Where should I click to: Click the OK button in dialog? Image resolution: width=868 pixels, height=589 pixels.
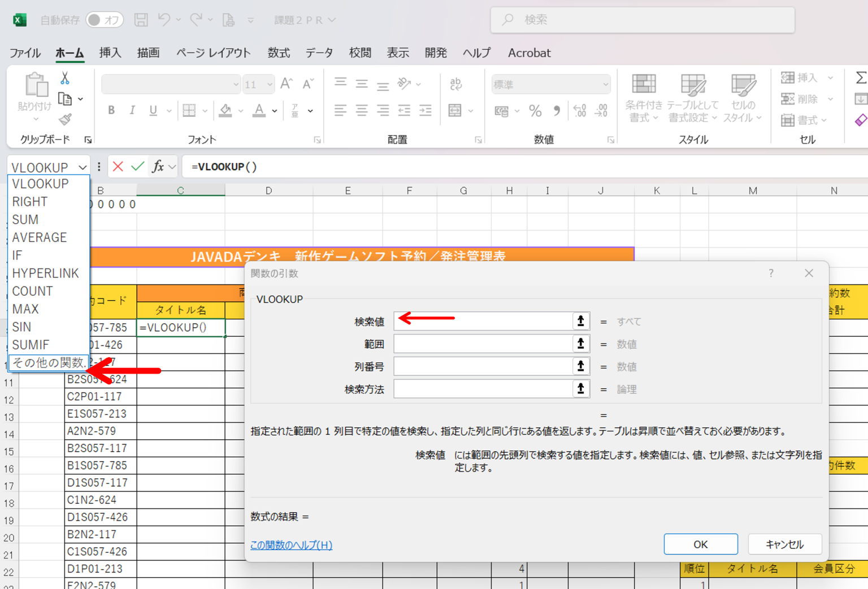pos(700,544)
